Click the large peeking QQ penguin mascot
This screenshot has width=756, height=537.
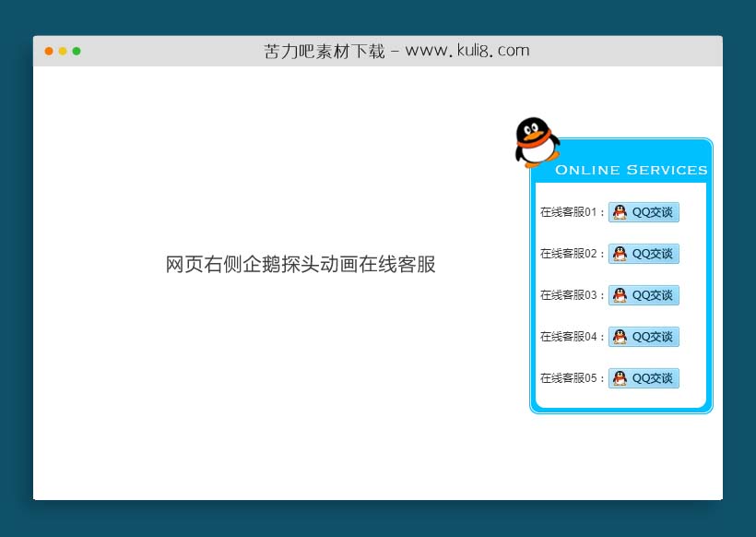pyautogui.click(x=536, y=140)
